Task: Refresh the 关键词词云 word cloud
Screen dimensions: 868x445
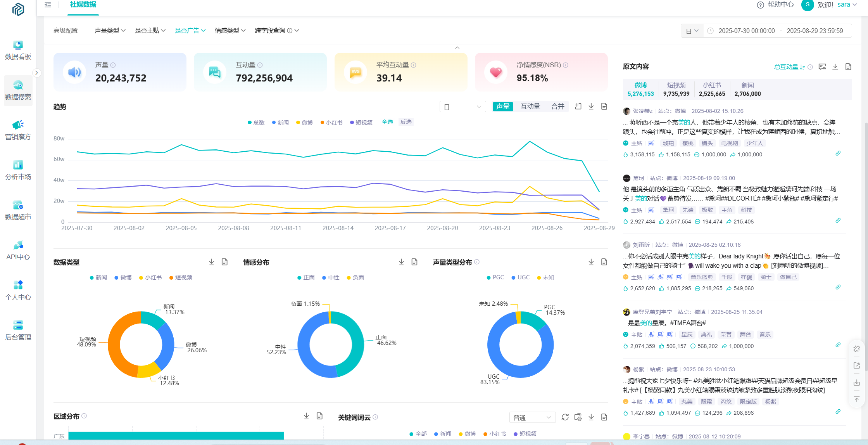Action: click(565, 417)
